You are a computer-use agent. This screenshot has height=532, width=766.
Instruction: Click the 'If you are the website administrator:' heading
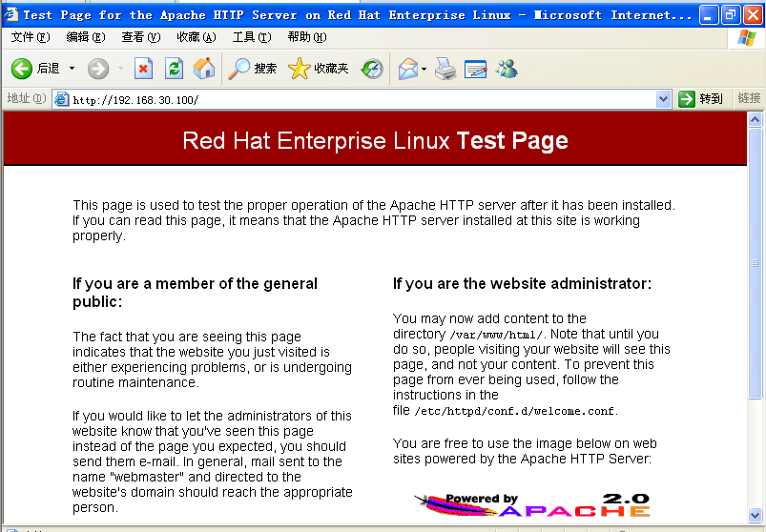(522, 283)
